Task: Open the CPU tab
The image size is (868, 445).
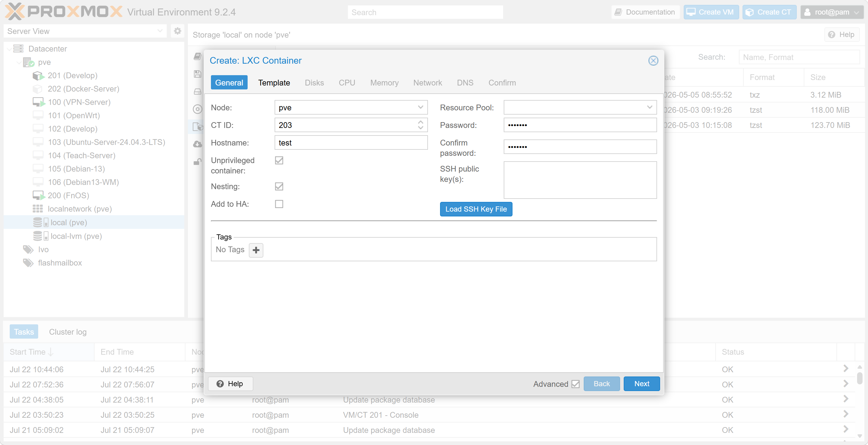Action: pos(347,82)
